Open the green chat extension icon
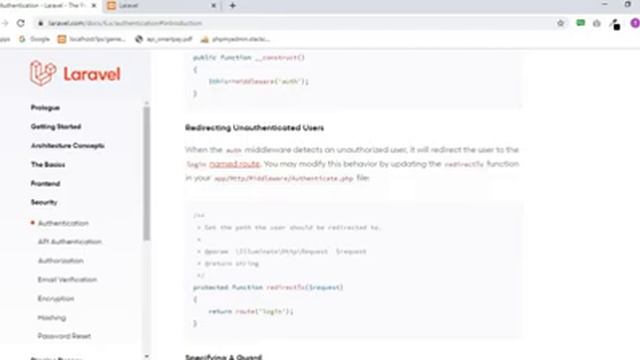The height and width of the screenshot is (360, 640). 580,23
